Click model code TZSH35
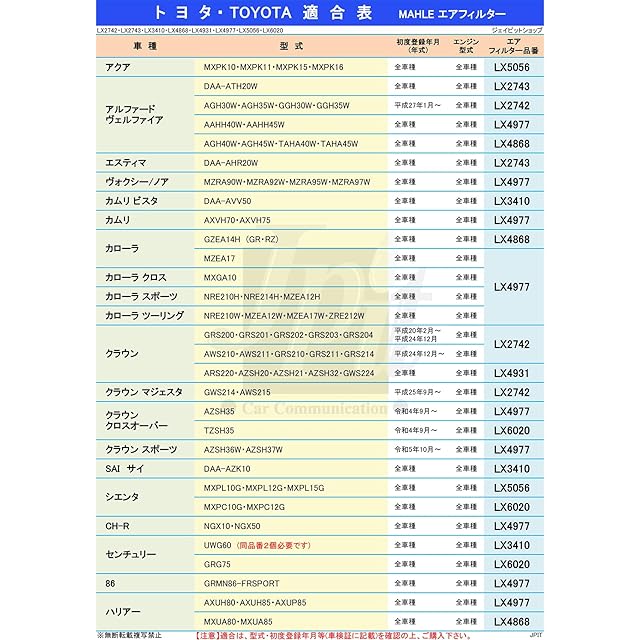The image size is (640, 640). 219,431
